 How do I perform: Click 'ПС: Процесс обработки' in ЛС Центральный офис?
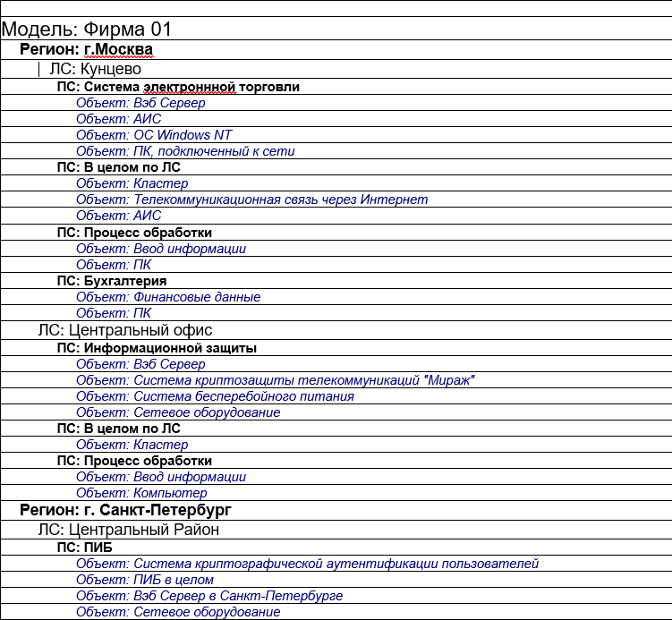(134, 461)
